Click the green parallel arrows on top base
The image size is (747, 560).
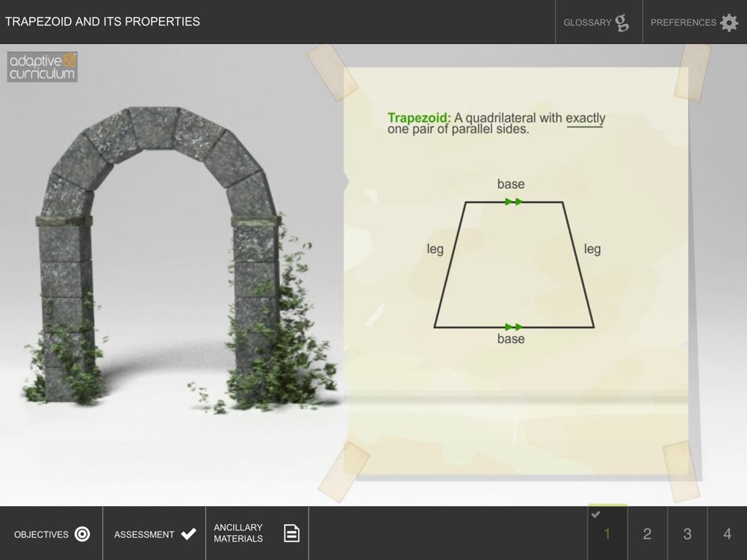coord(514,202)
